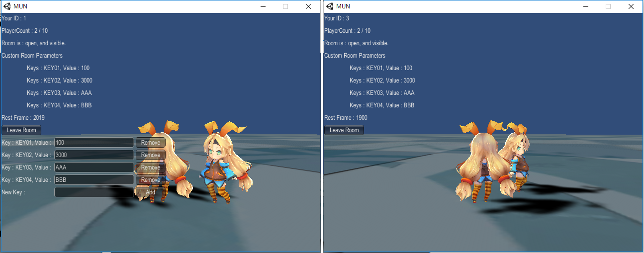Click Leave Room button in left MUN window
Viewport: 644px width, 253px height.
click(22, 130)
